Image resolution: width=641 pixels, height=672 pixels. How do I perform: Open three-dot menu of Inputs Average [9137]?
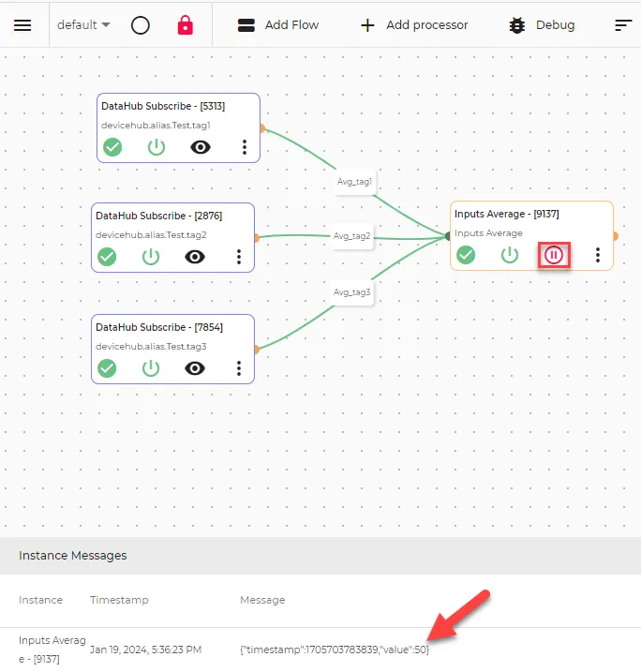pos(598,255)
